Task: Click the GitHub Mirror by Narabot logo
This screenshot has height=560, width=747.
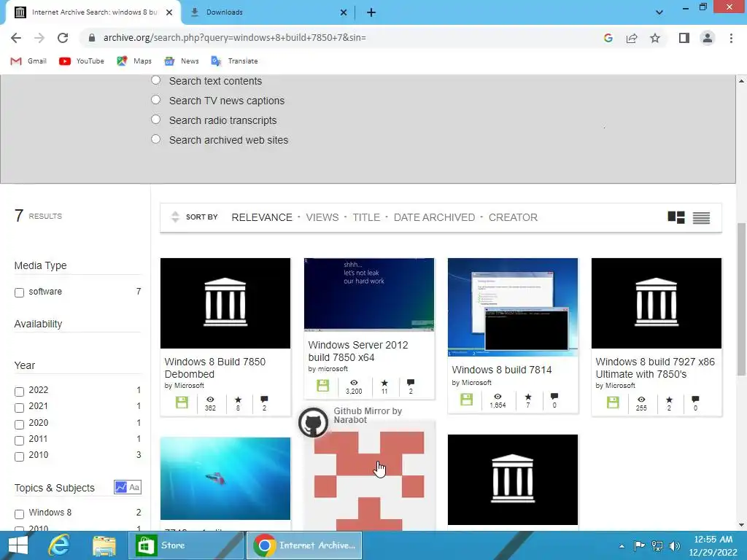Action: (x=313, y=421)
